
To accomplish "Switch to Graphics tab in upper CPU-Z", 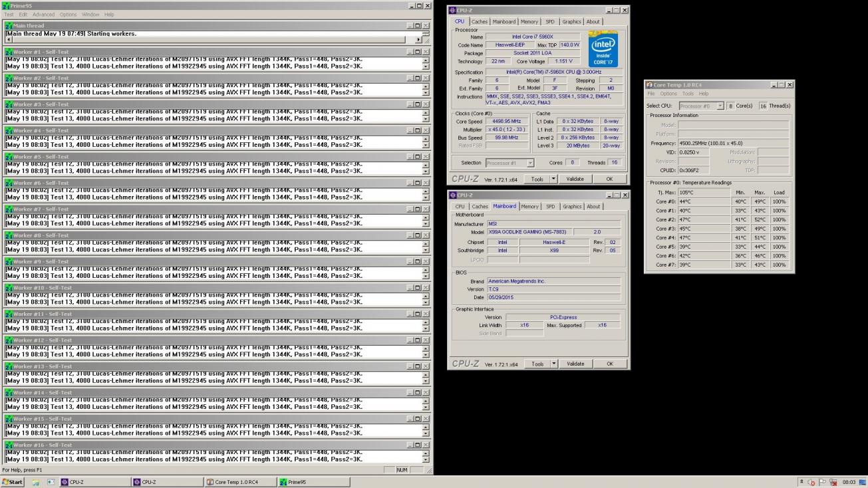I will coord(571,21).
